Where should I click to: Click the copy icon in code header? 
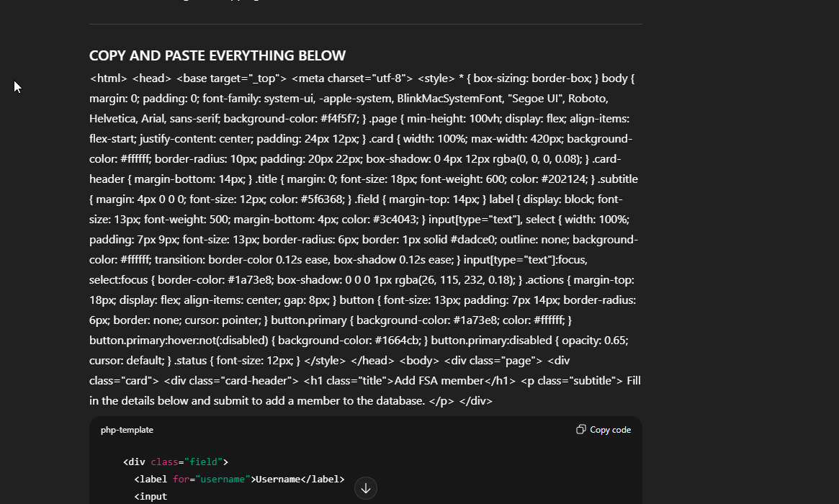tap(580, 430)
